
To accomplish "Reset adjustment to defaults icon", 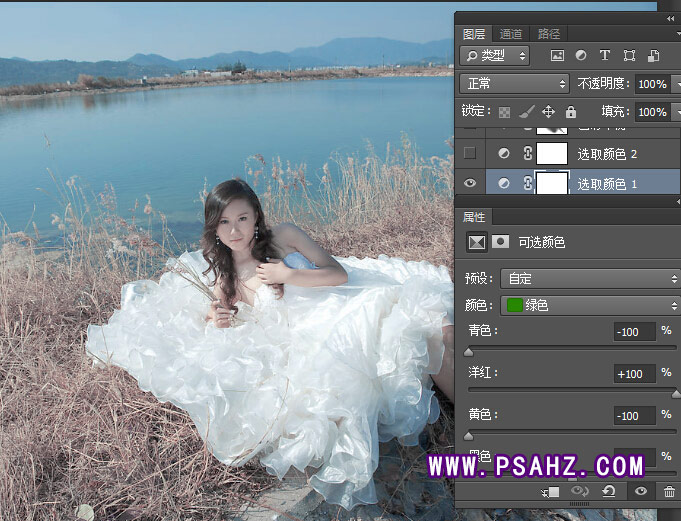I will (x=608, y=492).
